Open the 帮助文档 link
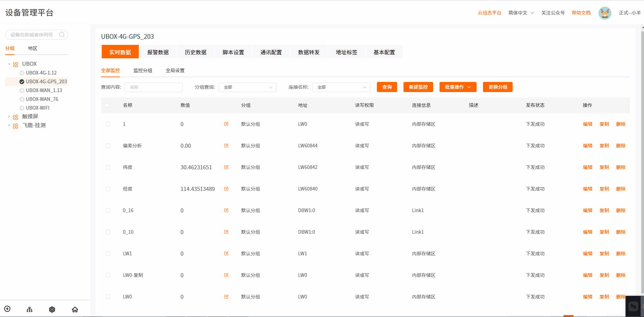 point(581,13)
